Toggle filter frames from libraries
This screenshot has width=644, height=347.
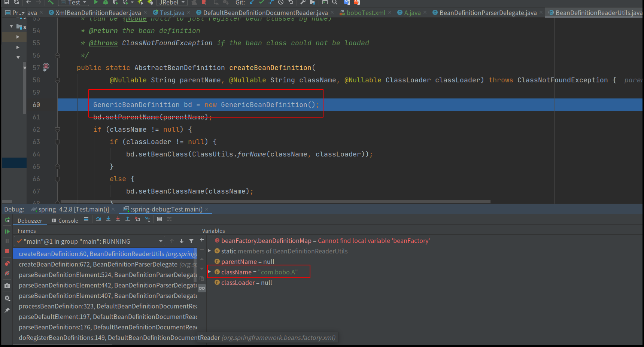coord(191,241)
